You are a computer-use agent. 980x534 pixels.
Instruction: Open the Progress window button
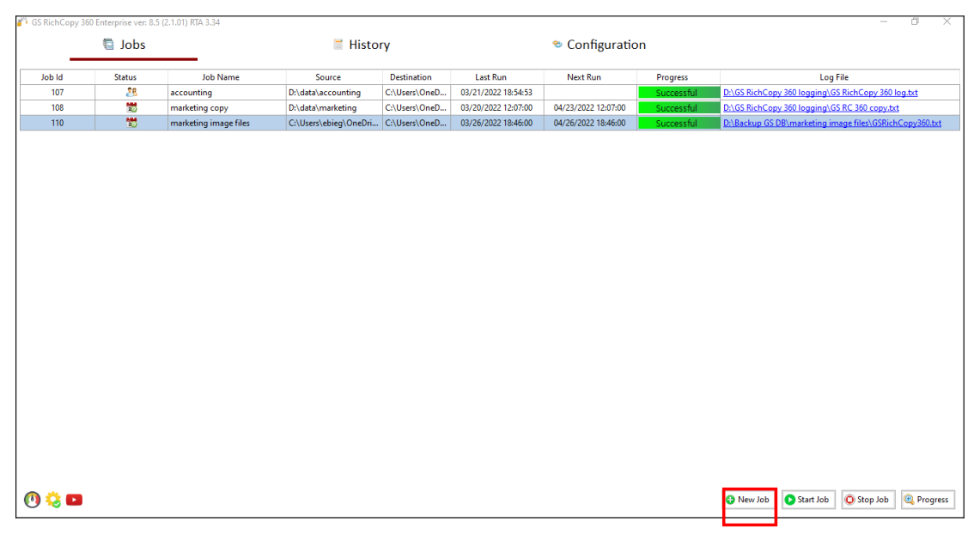pos(927,500)
